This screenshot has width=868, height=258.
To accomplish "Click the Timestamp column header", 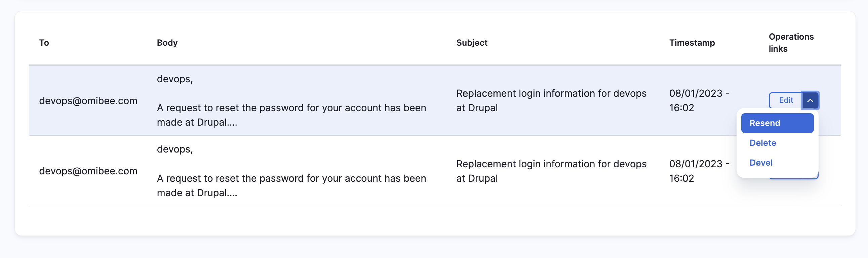I will click(x=692, y=43).
